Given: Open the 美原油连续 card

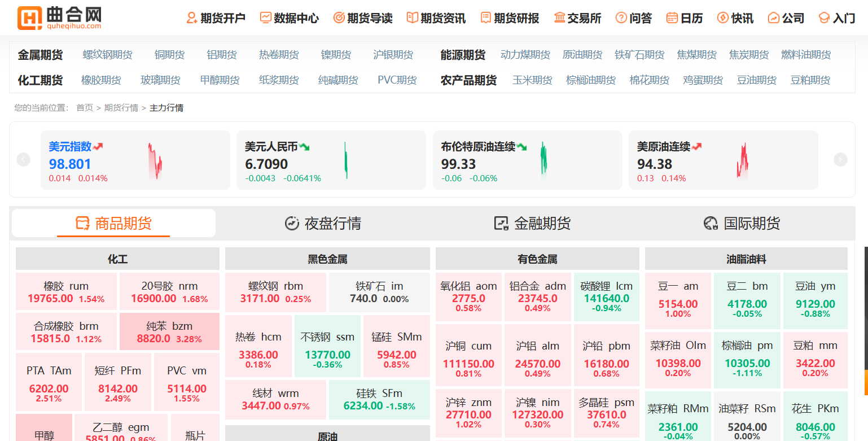Looking at the screenshot, I should pyautogui.click(x=724, y=160).
